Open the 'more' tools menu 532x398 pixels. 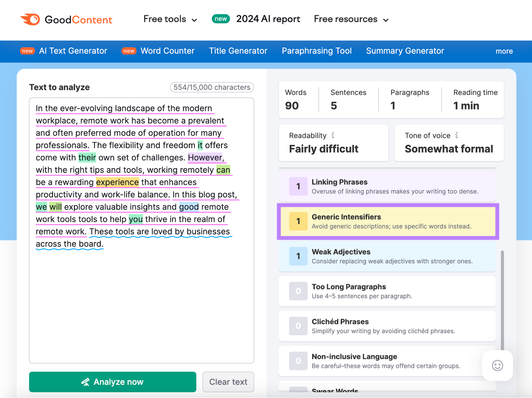[504, 51]
